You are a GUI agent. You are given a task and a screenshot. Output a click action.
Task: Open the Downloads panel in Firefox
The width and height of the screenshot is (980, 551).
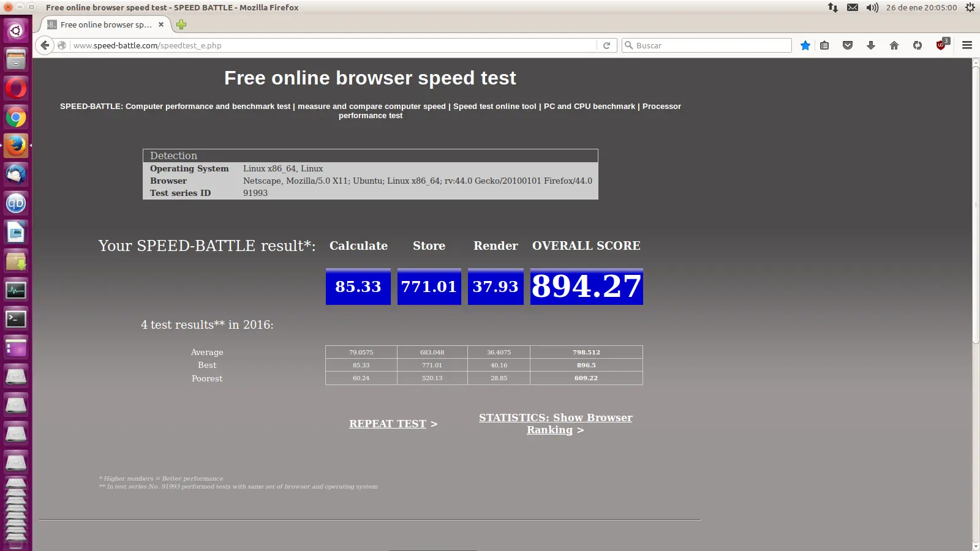click(x=871, y=45)
